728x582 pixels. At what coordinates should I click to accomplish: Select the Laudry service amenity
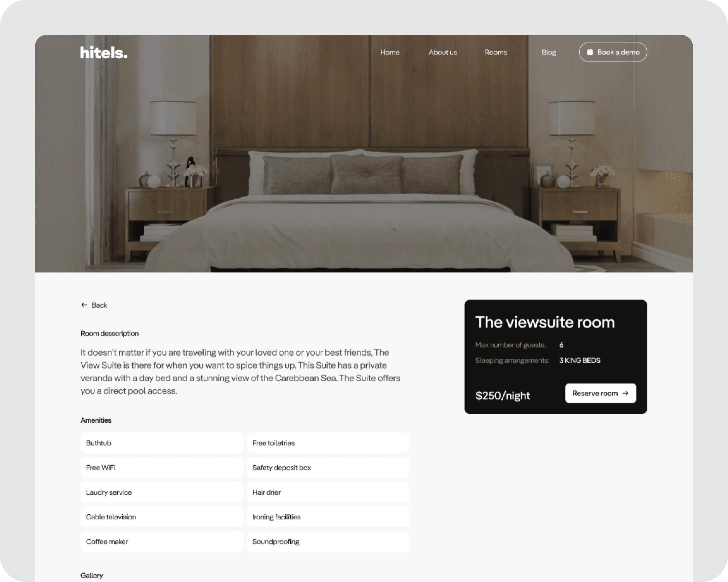pyautogui.click(x=161, y=492)
